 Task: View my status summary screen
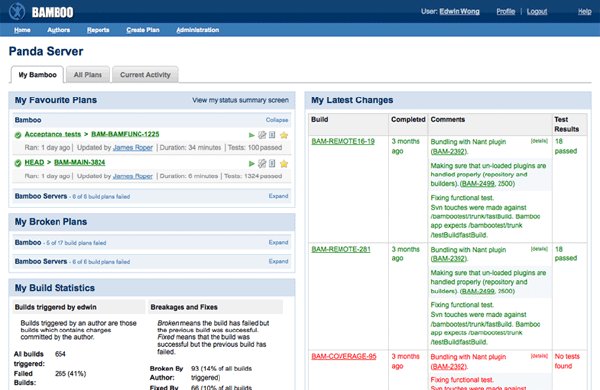point(240,100)
